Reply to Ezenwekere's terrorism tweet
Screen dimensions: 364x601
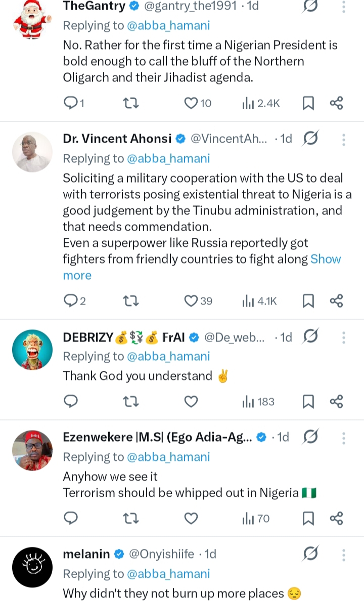tap(71, 519)
